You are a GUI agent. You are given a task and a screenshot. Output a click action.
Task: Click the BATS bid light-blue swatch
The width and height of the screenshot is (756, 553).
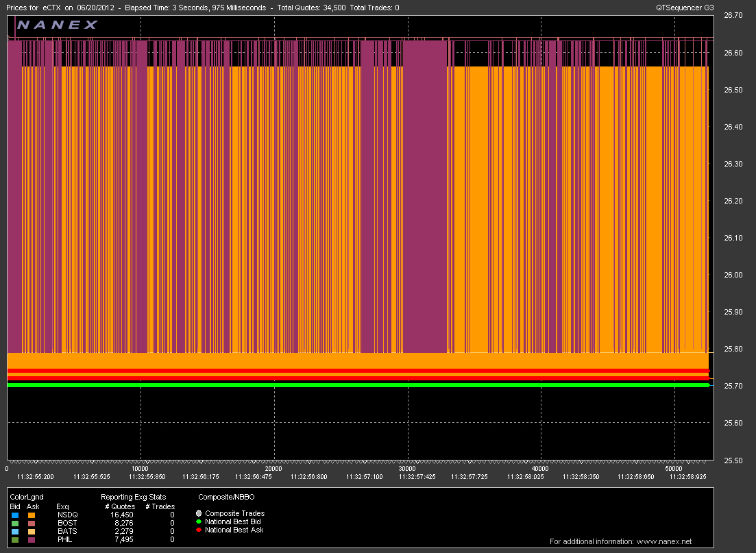coord(15,531)
